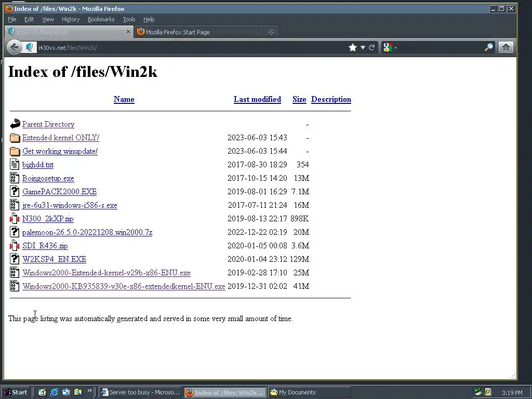Screen dimensions: 532x399
Task: Download SDI_R436.zip
Action: 45,246
